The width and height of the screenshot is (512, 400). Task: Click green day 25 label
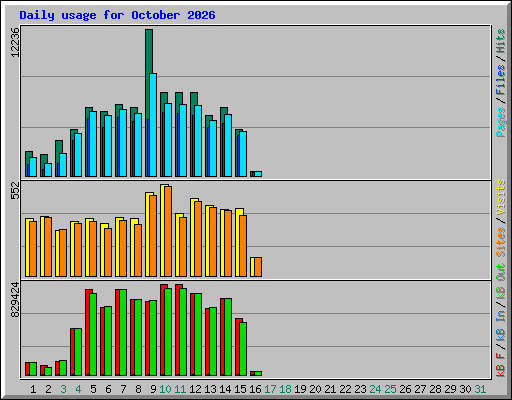point(390,389)
